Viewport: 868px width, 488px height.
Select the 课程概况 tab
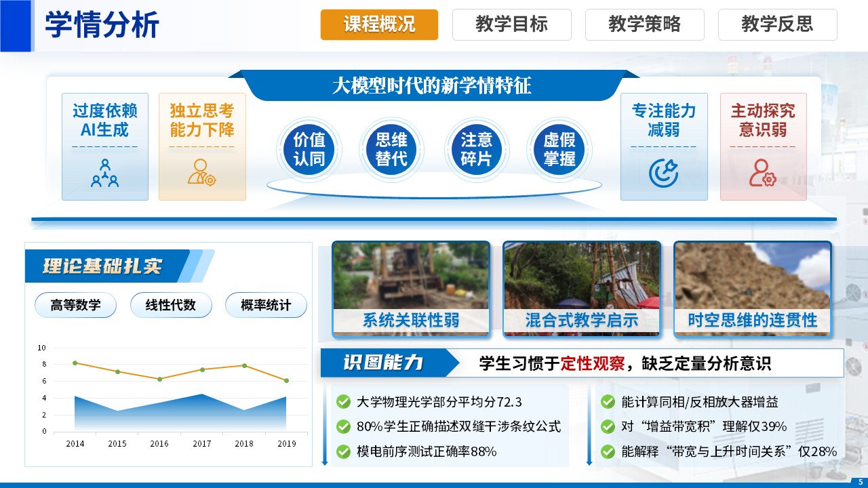tap(379, 25)
